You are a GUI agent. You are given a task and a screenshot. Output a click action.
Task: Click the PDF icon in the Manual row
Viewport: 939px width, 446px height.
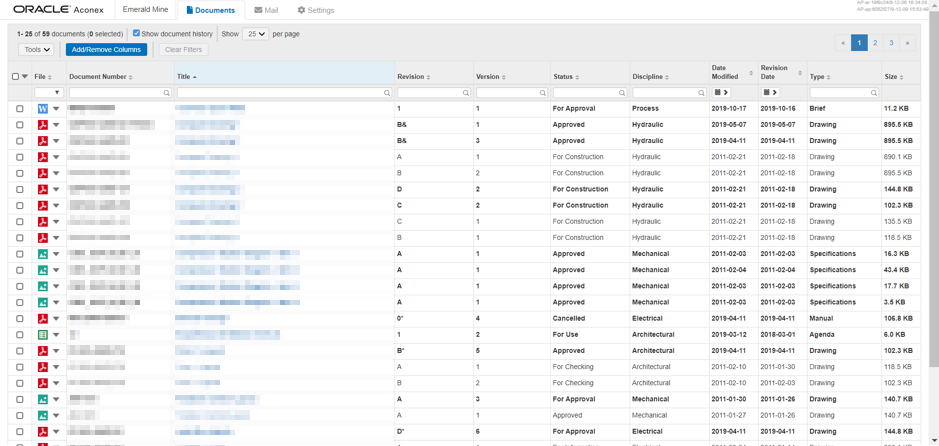pos(43,319)
